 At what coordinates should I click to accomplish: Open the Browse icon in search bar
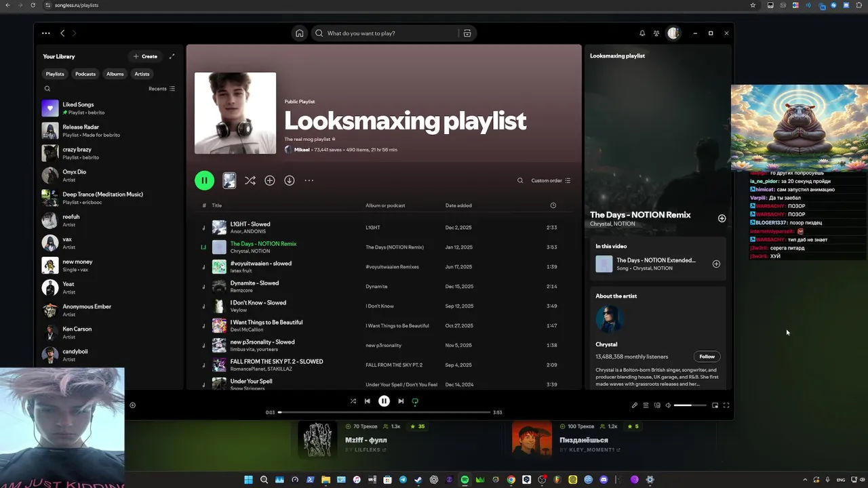click(467, 33)
